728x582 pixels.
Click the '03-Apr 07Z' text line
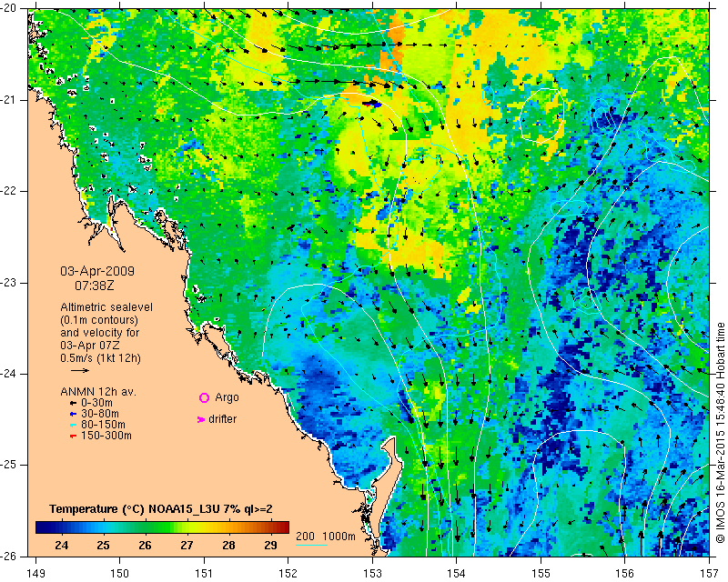pyautogui.click(x=89, y=346)
